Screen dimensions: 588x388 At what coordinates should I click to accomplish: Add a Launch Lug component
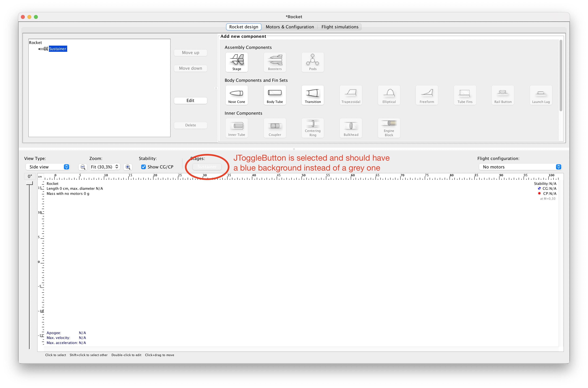(x=541, y=95)
